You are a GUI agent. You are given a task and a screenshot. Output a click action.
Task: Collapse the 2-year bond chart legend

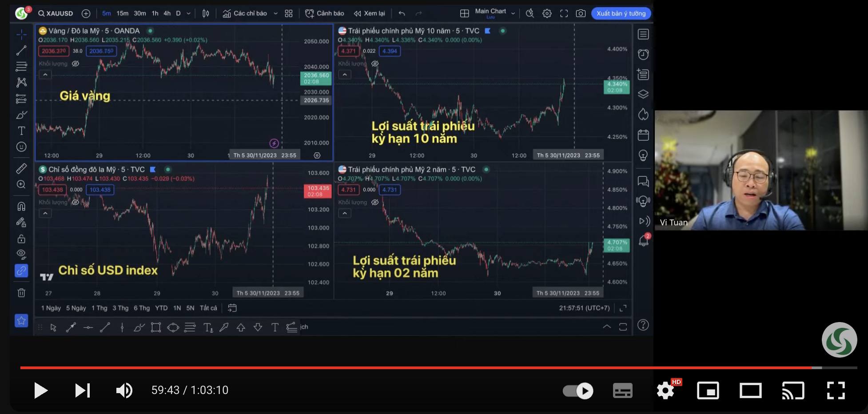[x=345, y=213]
